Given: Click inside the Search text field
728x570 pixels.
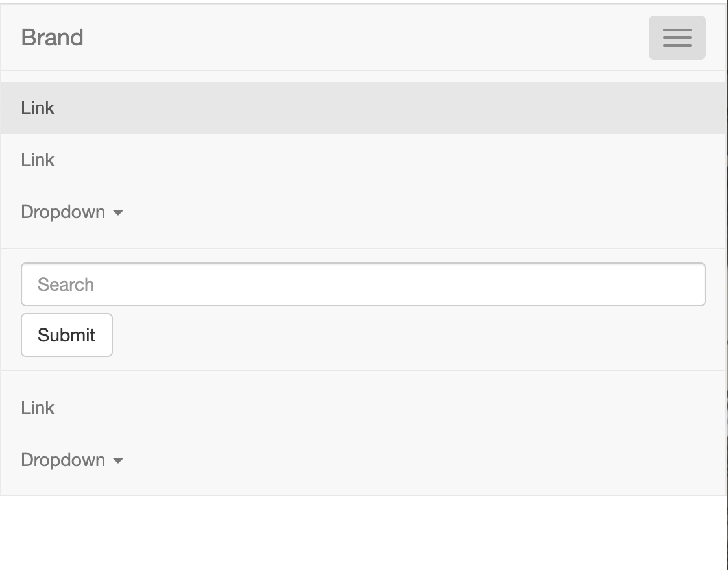Looking at the screenshot, I should pos(363,284).
